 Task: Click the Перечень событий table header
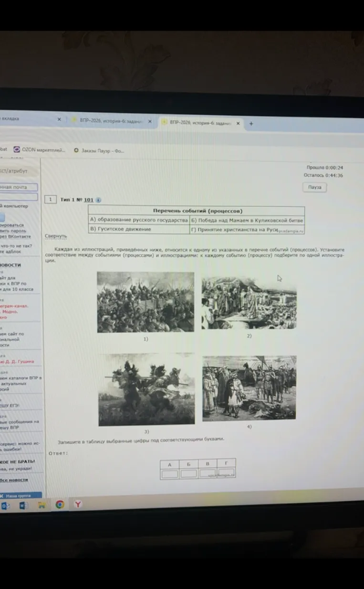tap(197, 211)
